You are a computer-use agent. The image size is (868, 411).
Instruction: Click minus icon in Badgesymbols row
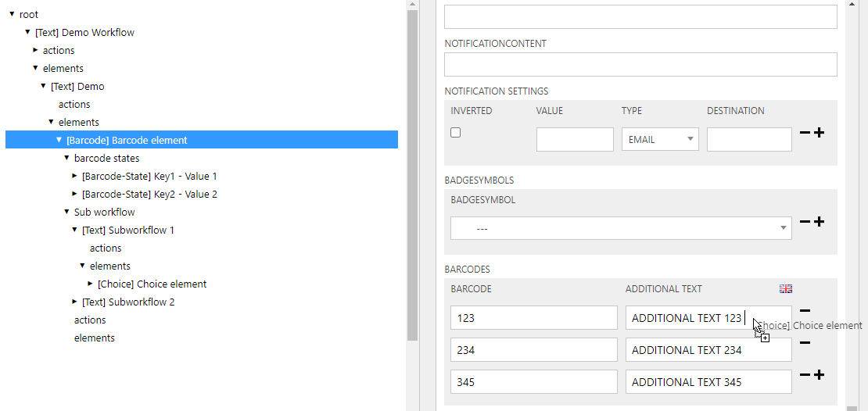coord(805,222)
